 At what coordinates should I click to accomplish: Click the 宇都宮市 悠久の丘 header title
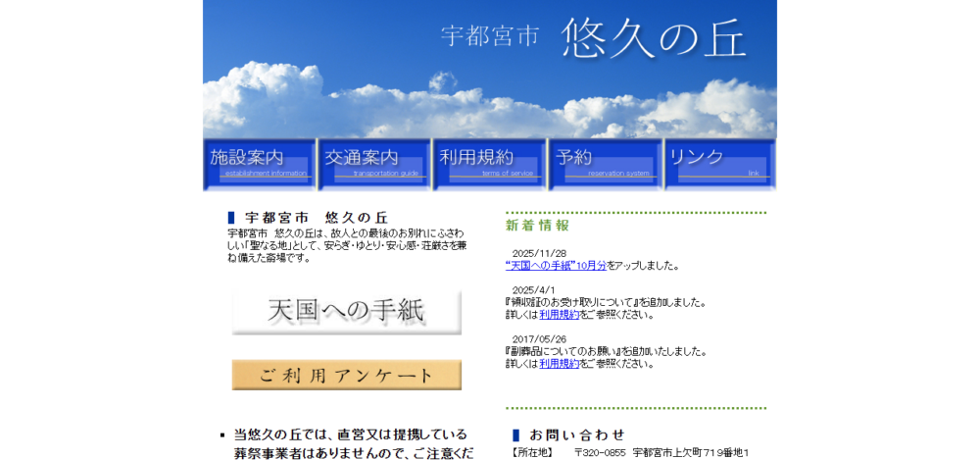(593, 37)
